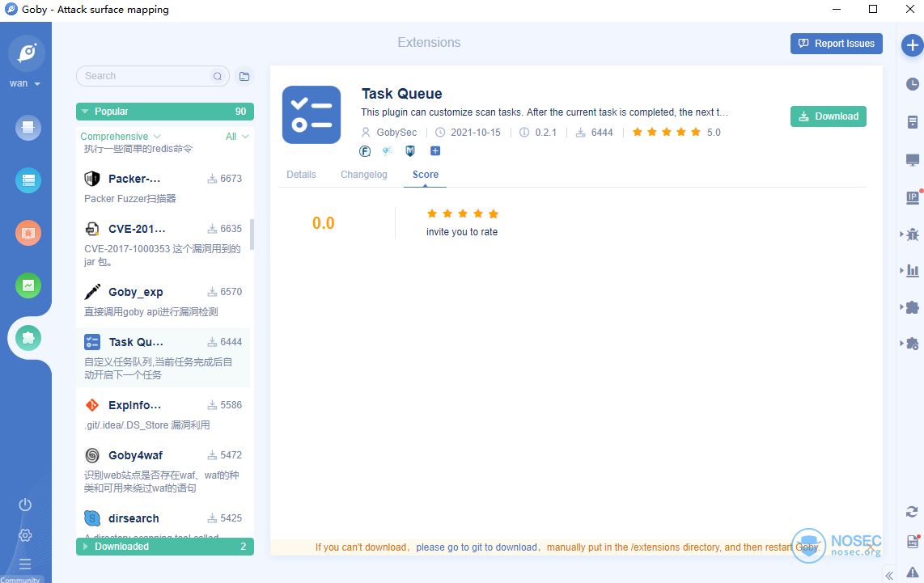
Task: Click the blue plus button top right
Action: pyautogui.click(x=912, y=45)
